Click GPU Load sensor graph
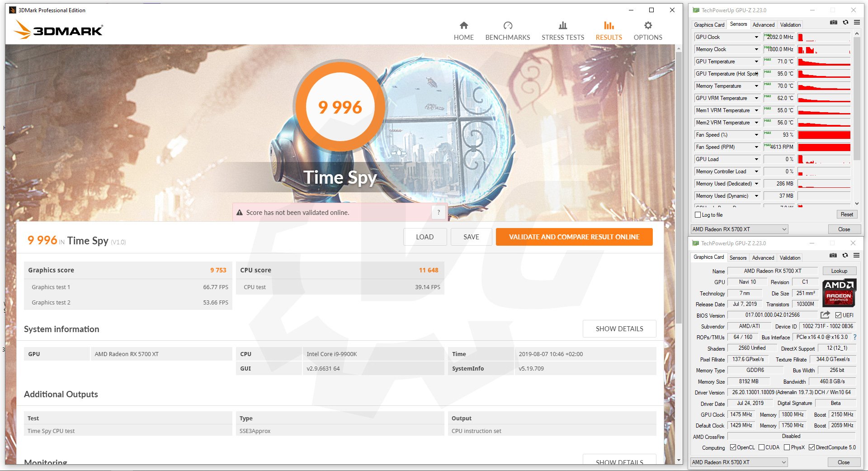This screenshot has height=471, width=868. click(824, 159)
